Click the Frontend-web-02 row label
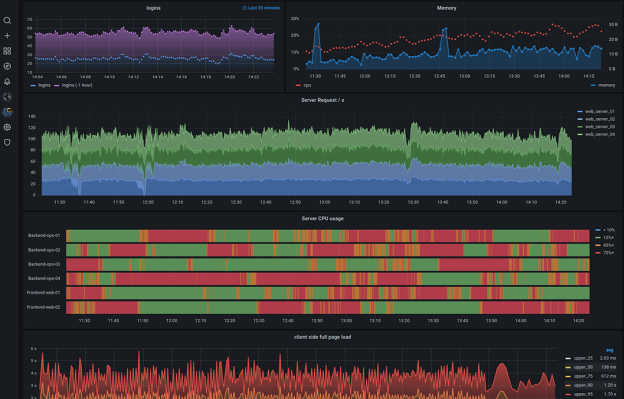The width and height of the screenshot is (624, 399). click(43, 307)
